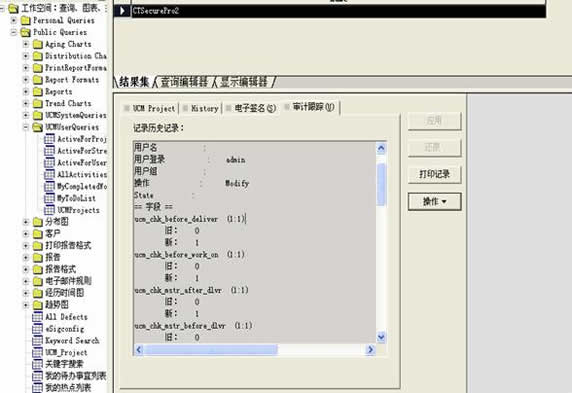
Task: Click the ucm_chk_before_work_on field line
Action: [189, 254]
